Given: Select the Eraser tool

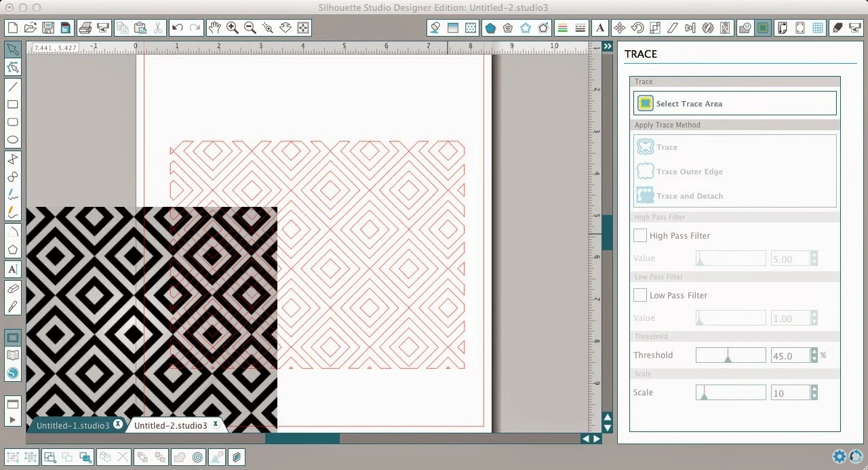Looking at the screenshot, I should coord(12,288).
